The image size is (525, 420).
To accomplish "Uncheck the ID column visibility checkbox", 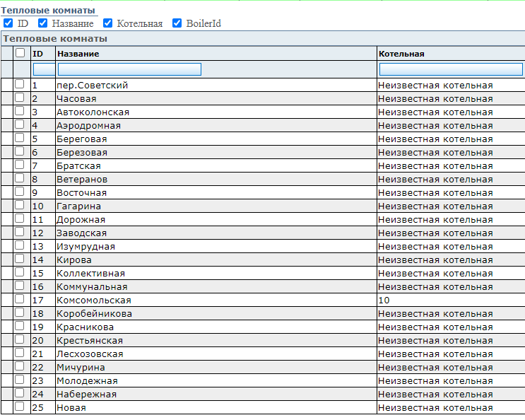I will (8, 23).
